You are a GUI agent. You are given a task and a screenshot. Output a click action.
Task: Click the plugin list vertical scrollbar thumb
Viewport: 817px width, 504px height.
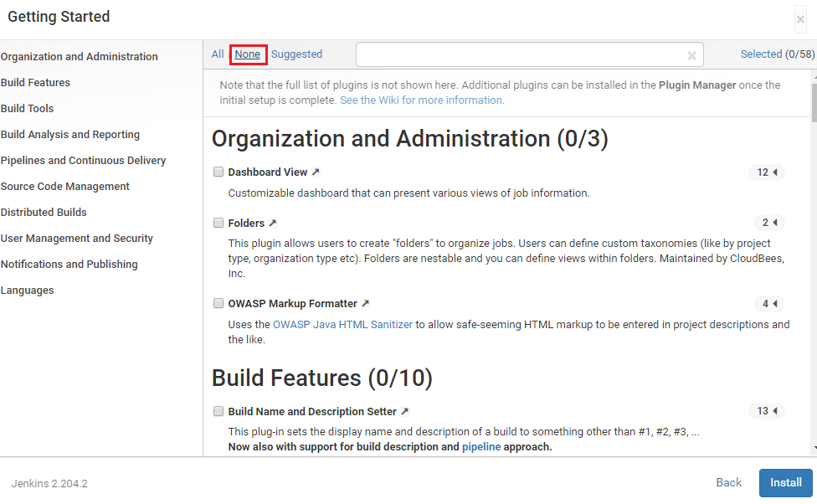click(814, 101)
